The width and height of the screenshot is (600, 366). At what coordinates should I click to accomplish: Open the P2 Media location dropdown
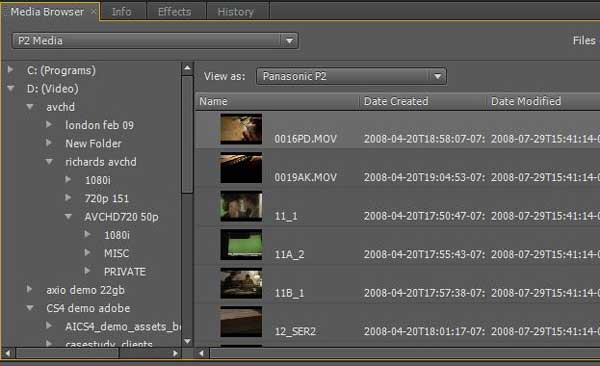tap(155, 41)
